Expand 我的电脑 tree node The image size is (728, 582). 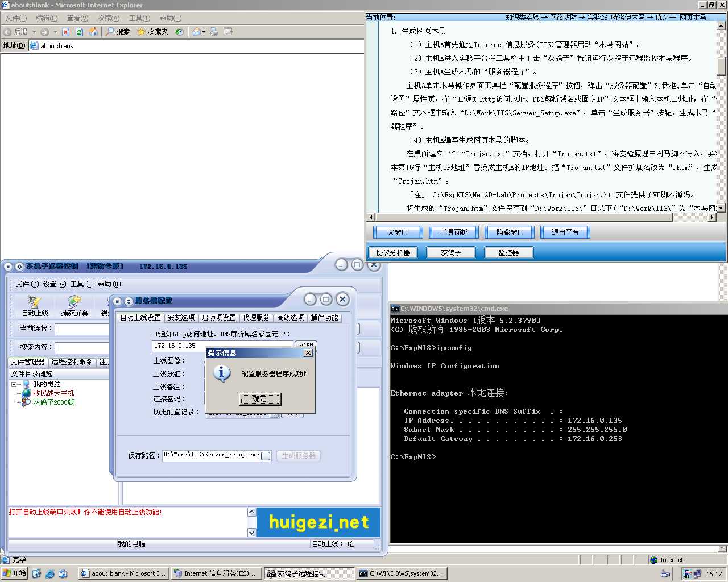(14, 385)
